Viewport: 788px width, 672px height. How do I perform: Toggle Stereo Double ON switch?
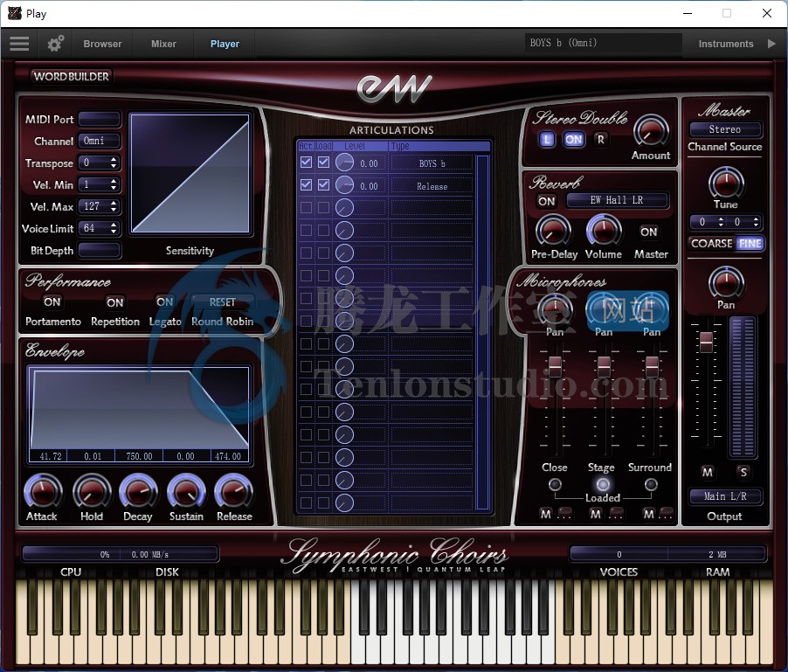pyautogui.click(x=573, y=139)
